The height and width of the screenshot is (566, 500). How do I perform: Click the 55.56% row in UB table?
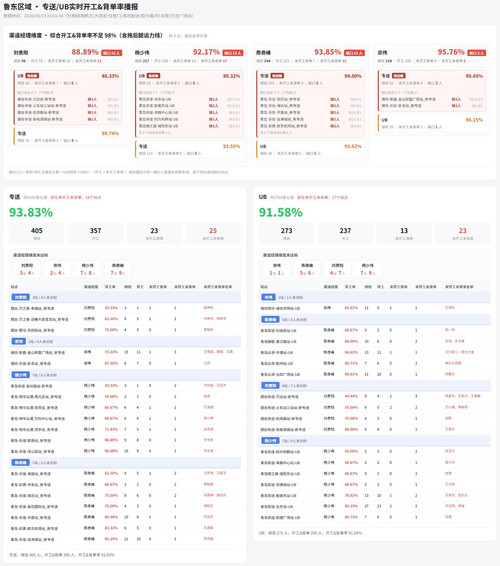pyautogui.click(x=375, y=407)
